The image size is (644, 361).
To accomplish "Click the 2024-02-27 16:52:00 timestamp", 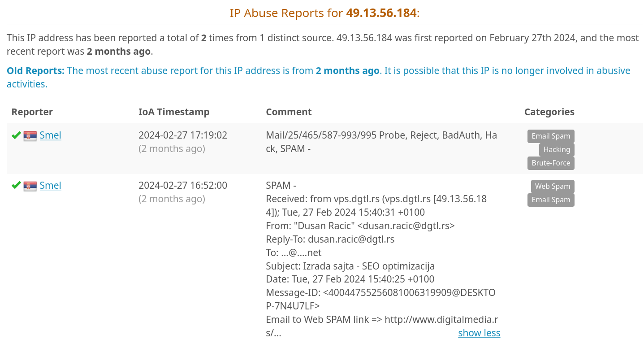I will 183,186.
